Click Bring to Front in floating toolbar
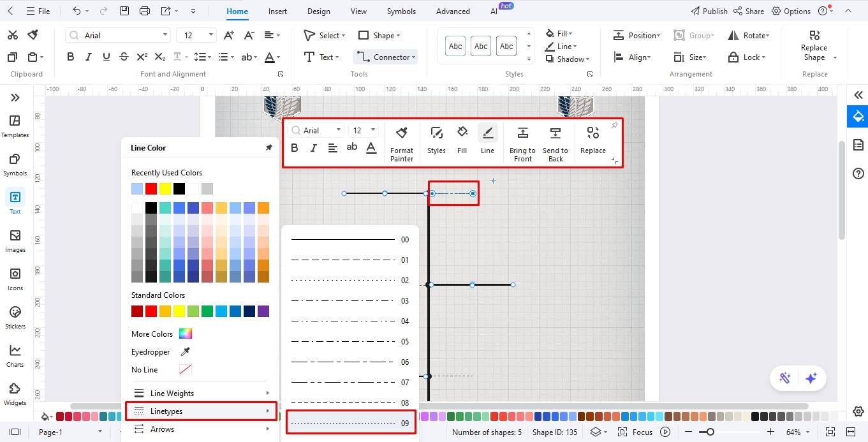 [x=522, y=143]
